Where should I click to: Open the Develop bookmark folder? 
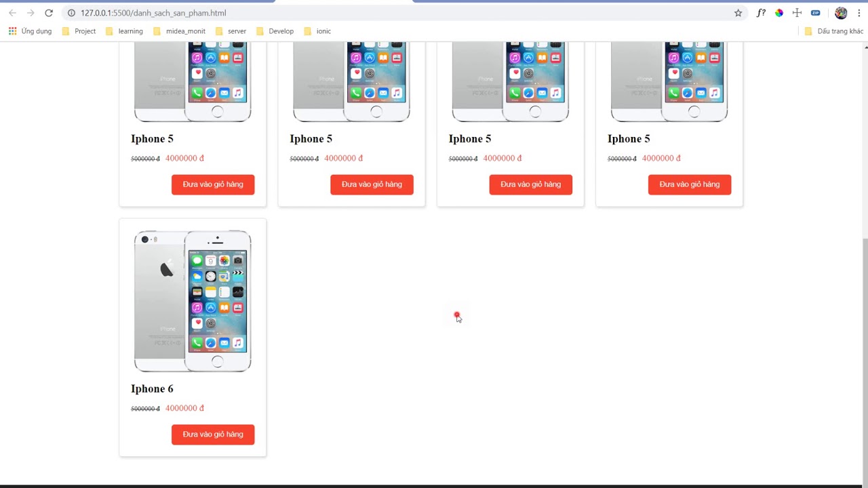(x=275, y=31)
